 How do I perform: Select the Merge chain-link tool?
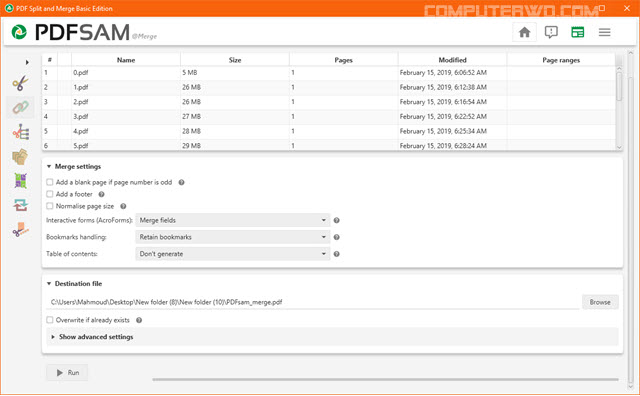20,107
